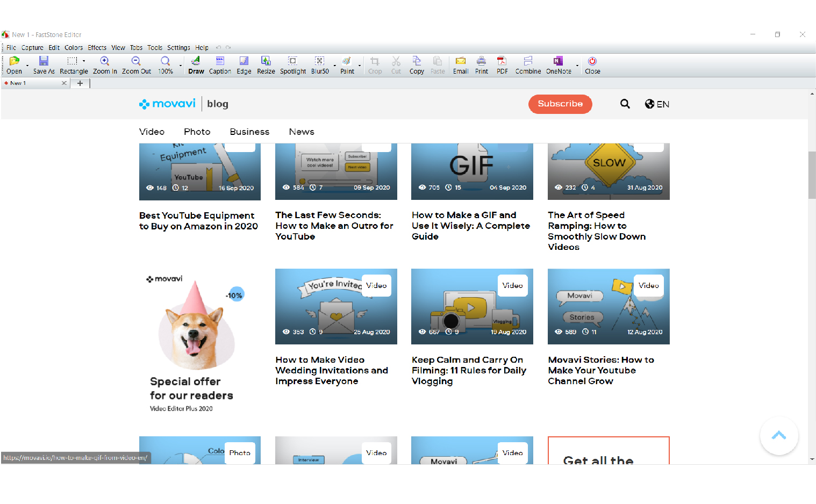Click the vlogging camera article thumbnail
816x504 pixels.
[x=472, y=306]
